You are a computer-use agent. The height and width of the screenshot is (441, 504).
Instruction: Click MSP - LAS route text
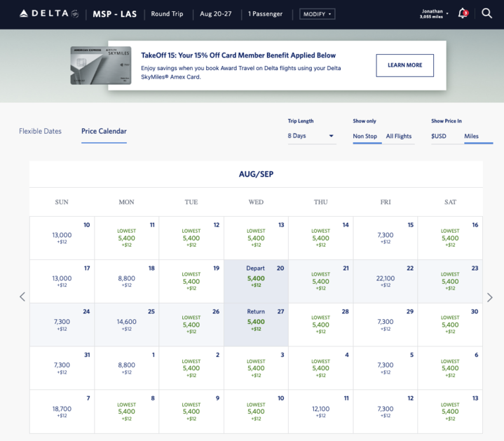point(115,14)
